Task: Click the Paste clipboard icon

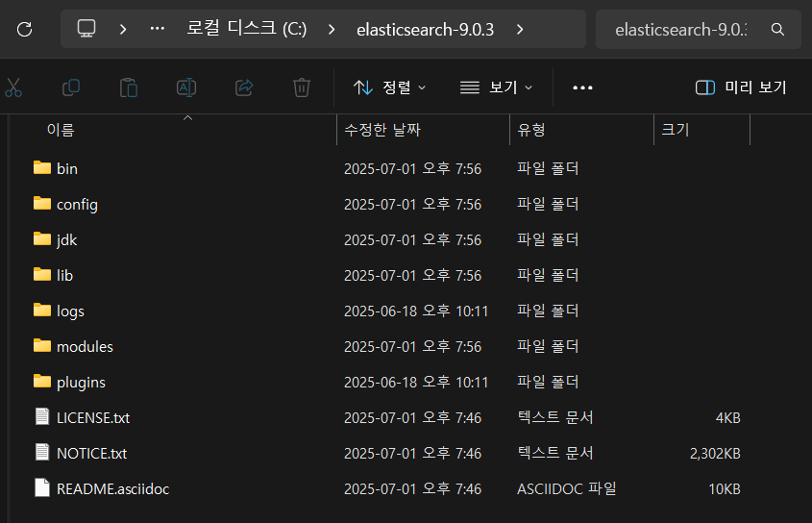Action: click(x=129, y=87)
